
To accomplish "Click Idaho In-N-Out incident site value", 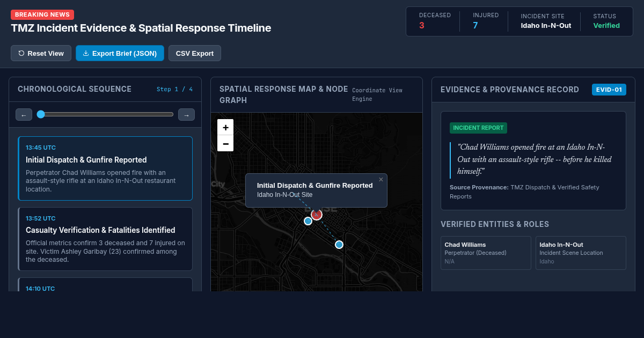I will [546, 25].
